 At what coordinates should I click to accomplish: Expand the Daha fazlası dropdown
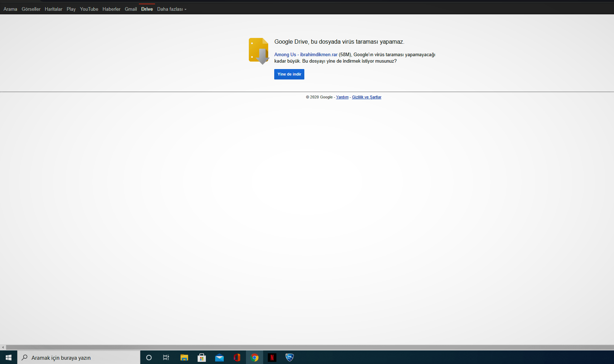click(172, 9)
